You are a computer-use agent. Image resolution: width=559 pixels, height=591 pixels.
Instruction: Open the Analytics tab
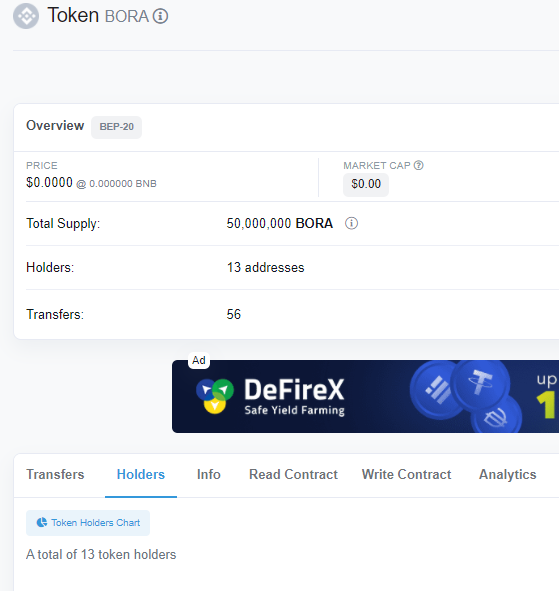tap(507, 474)
